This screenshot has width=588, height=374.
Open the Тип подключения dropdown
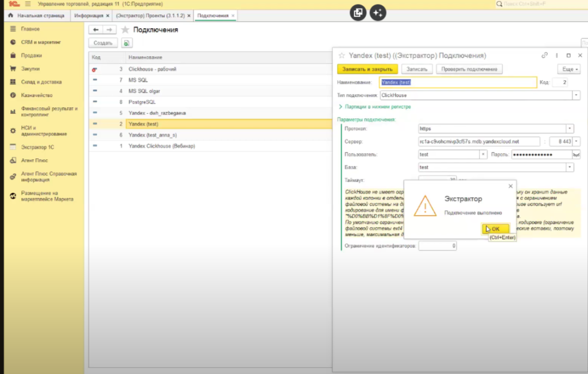tap(576, 95)
